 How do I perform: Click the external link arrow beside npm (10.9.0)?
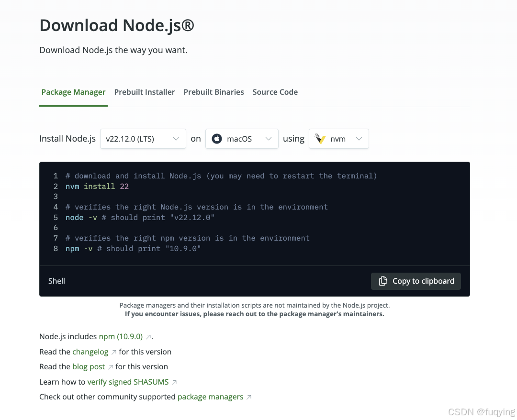(x=147, y=336)
